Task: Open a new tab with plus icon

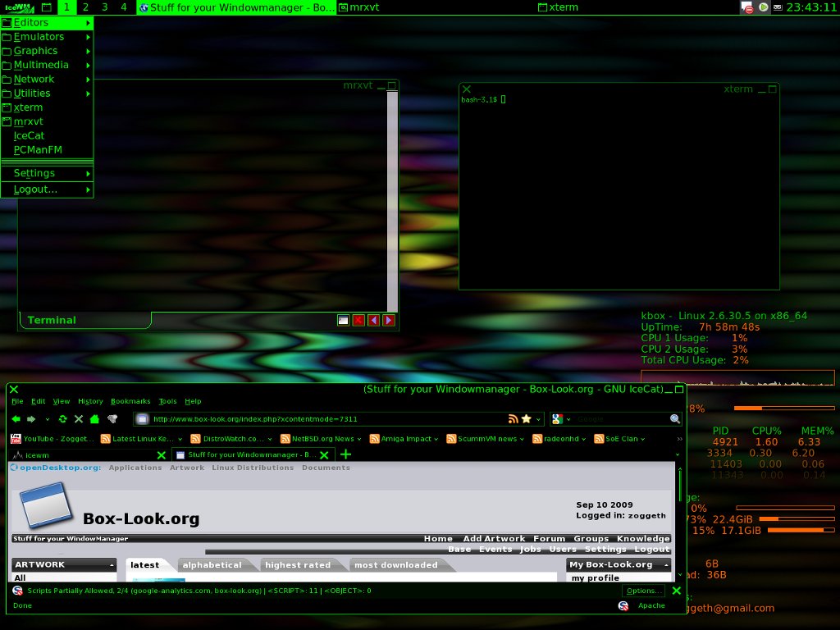Action: click(346, 454)
